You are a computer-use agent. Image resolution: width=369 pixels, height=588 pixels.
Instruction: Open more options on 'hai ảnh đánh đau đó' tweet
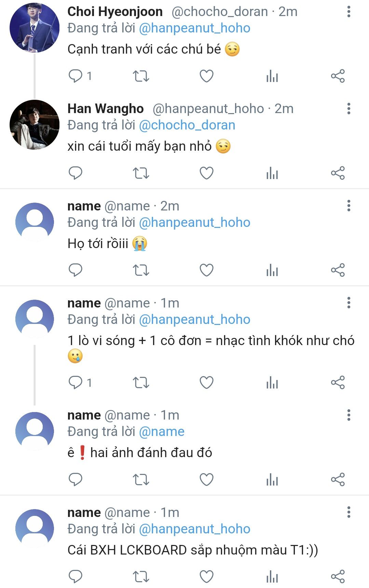[x=348, y=415]
